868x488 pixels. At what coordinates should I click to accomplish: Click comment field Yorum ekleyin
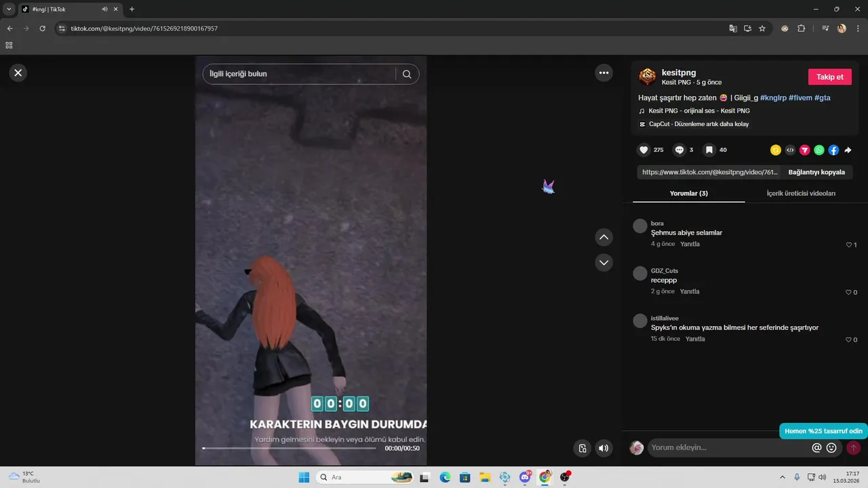(729, 448)
